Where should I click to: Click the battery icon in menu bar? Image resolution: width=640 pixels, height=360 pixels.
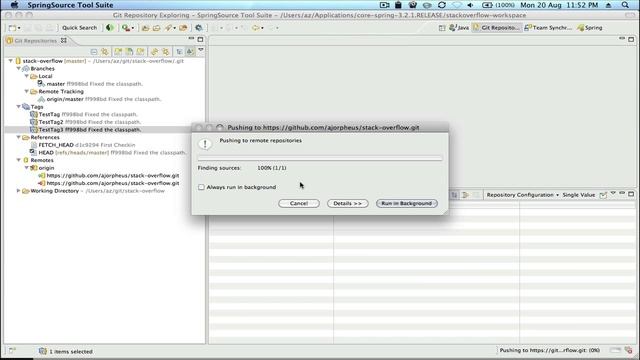pyautogui.click(x=487, y=5)
